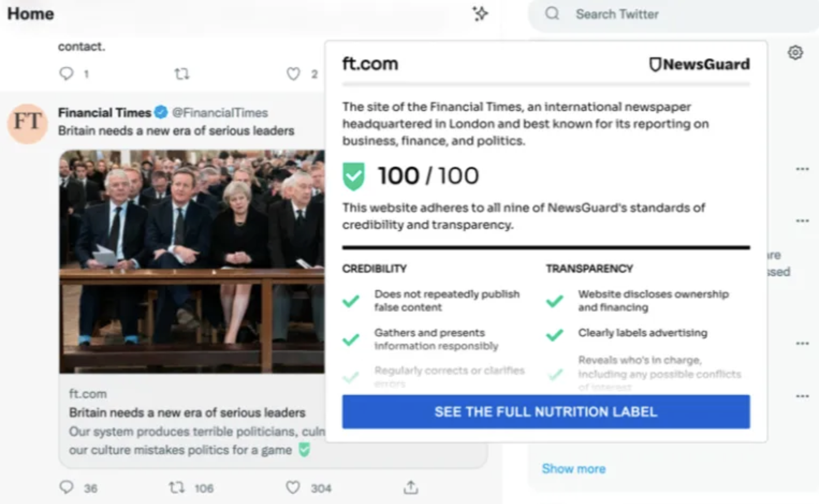Click the Financial Times profile avatar
Viewport: 819px width, 504px height.
[x=27, y=124]
